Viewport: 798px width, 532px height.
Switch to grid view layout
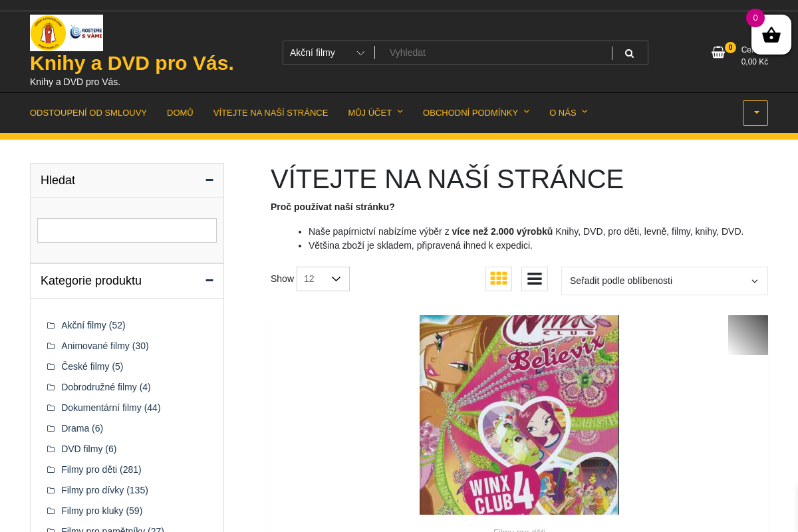coord(499,279)
